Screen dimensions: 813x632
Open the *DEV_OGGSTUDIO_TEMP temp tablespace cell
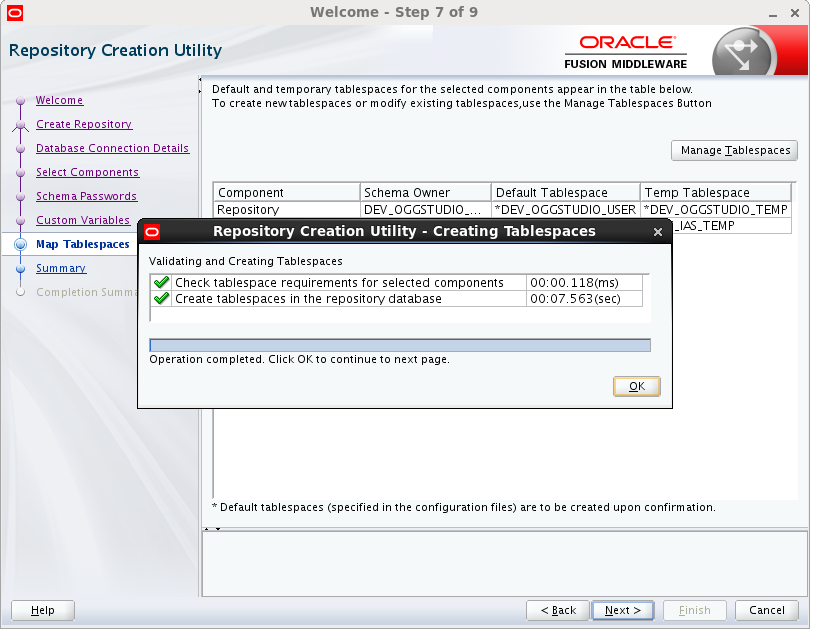pyautogui.click(x=716, y=209)
